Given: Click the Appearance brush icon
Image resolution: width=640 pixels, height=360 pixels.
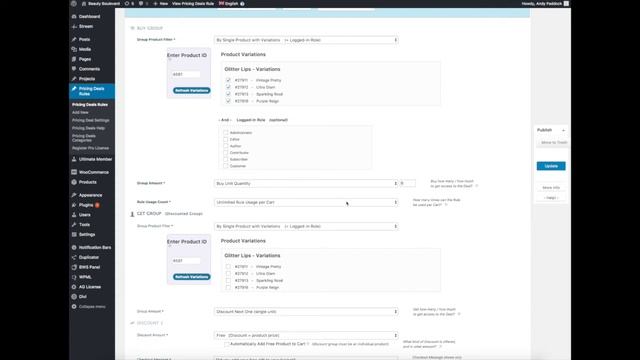Looking at the screenshot, I should pyautogui.click(x=74, y=195).
